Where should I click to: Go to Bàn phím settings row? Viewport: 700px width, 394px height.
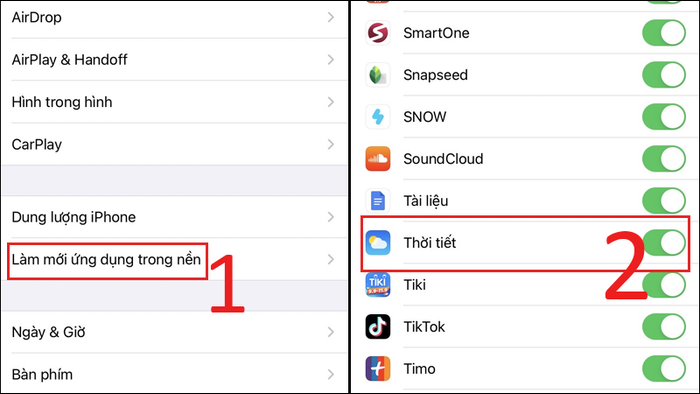pos(174,374)
